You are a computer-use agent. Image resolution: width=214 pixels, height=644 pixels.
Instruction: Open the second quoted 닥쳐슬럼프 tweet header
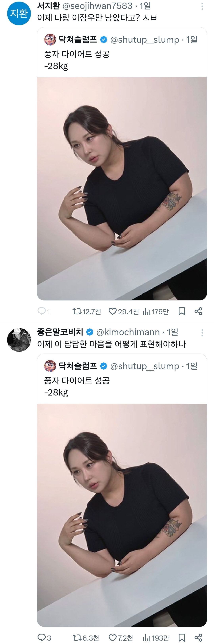click(x=120, y=366)
